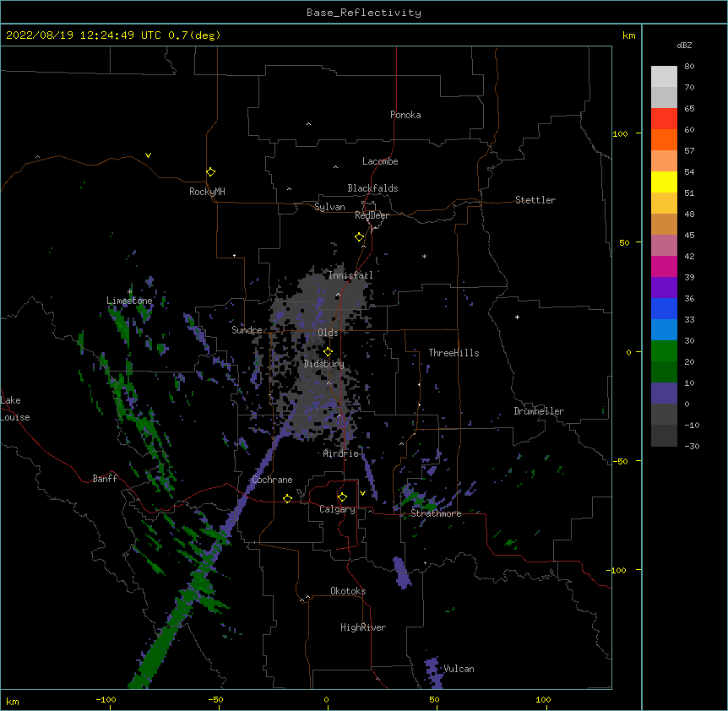
Task: Select the pink 45–42 dBZ legend swatch
Action: (x=664, y=246)
